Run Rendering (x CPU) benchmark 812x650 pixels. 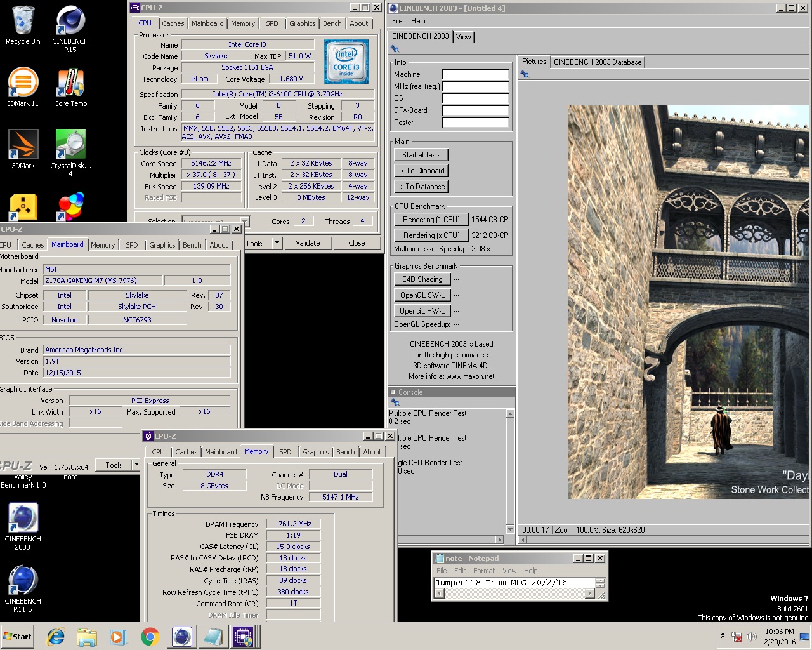[431, 235]
